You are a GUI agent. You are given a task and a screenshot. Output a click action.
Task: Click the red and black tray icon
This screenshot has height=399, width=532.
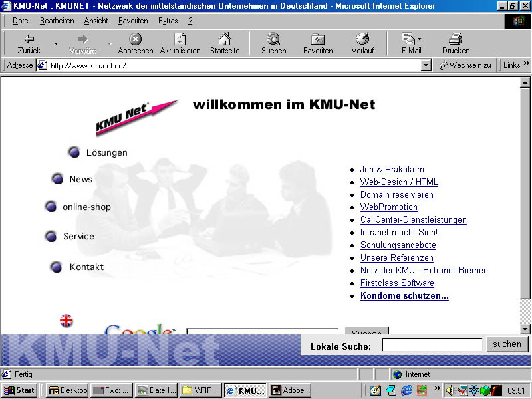[x=497, y=390]
